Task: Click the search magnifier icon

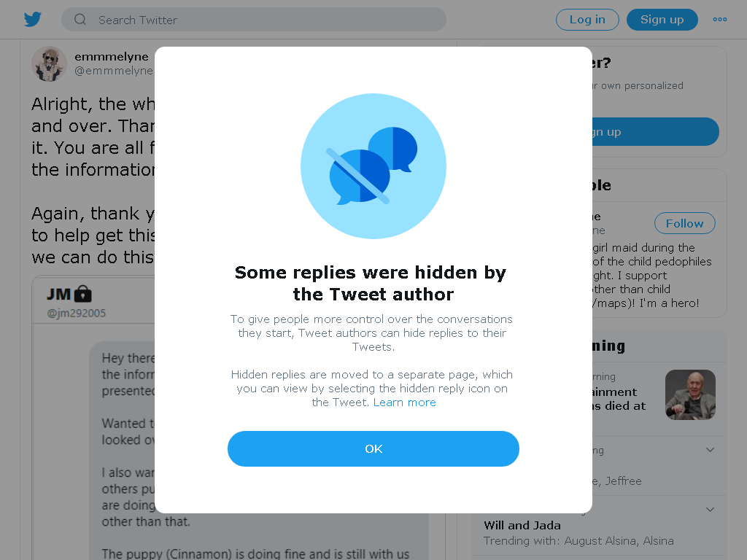Action: pyautogui.click(x=80, y=20)
